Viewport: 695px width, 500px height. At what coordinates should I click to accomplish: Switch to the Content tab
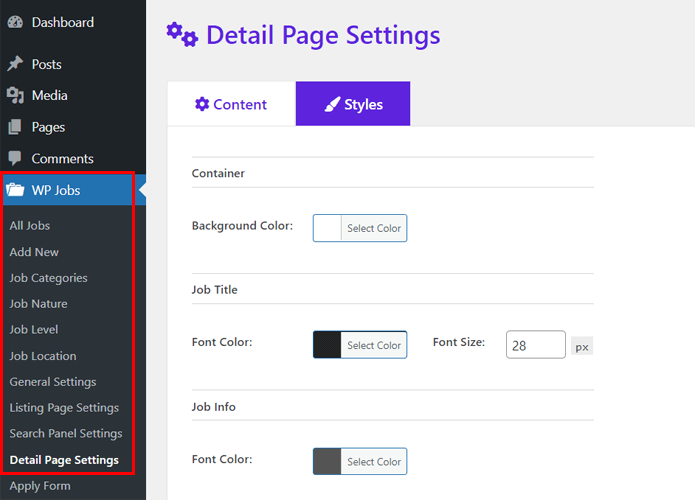(x=231, y=104)
